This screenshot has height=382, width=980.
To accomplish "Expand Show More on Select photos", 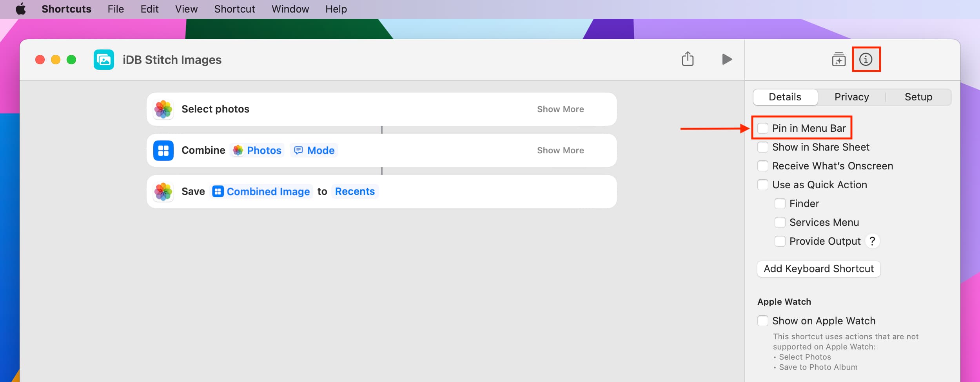I will 560,109.
